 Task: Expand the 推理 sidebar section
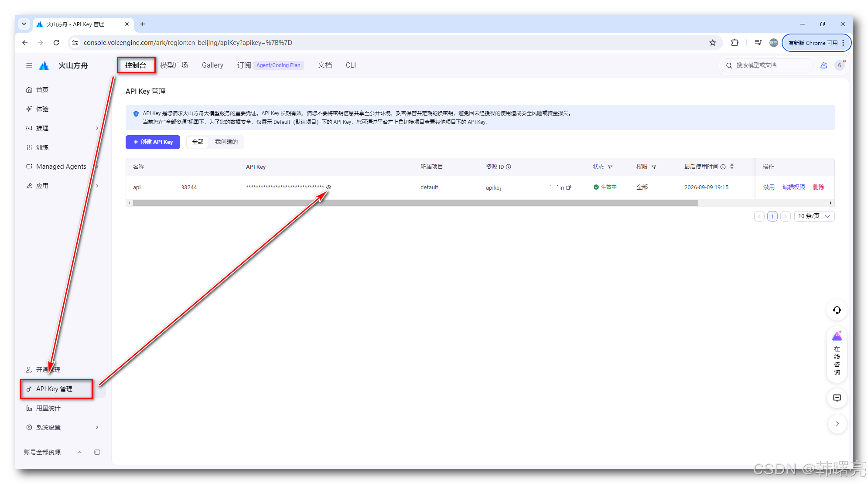click(63, 128)
